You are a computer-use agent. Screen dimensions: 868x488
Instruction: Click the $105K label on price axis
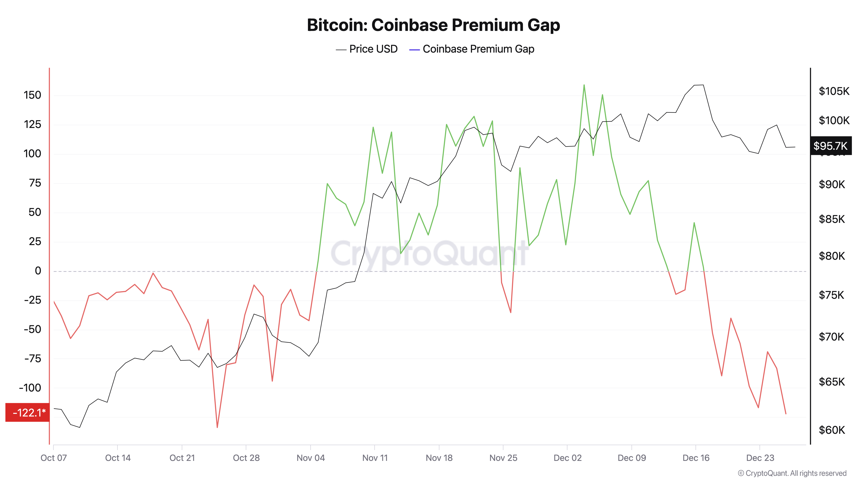coord(834,91)
